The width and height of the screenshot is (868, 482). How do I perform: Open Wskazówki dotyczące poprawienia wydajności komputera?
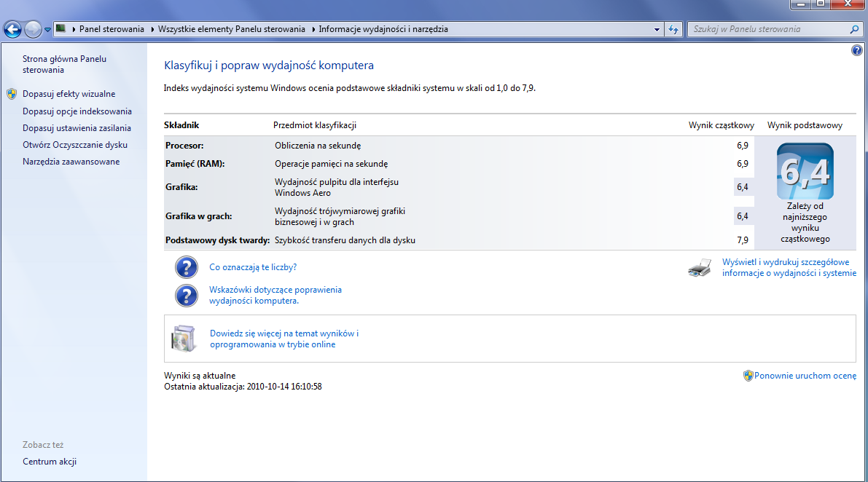point(275,295)
